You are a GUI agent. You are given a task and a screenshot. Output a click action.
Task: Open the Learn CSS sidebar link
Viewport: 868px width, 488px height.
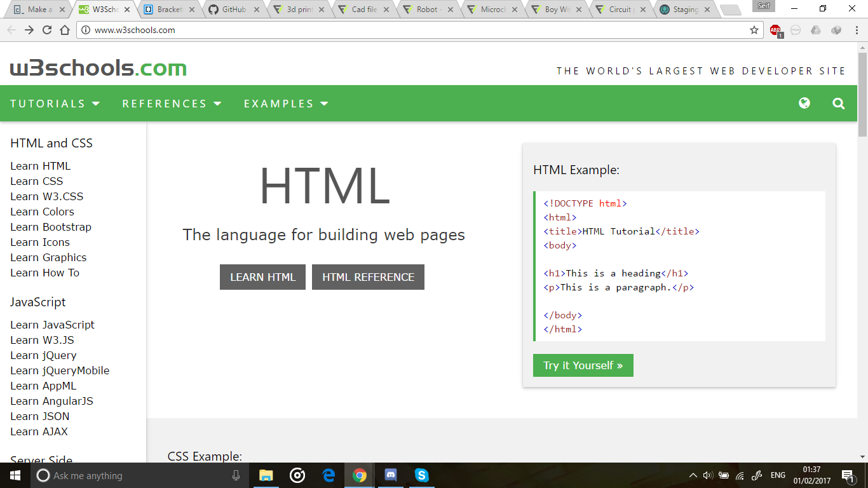[37, 181]
